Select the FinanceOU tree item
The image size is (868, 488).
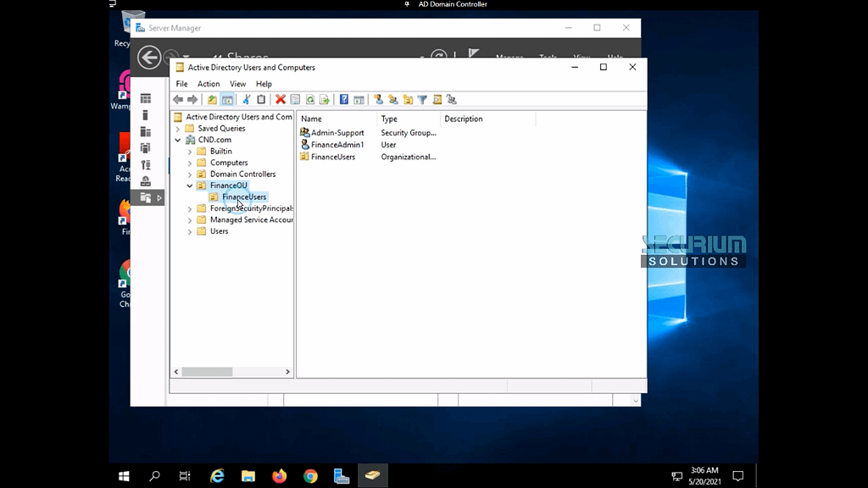point(228,186)
